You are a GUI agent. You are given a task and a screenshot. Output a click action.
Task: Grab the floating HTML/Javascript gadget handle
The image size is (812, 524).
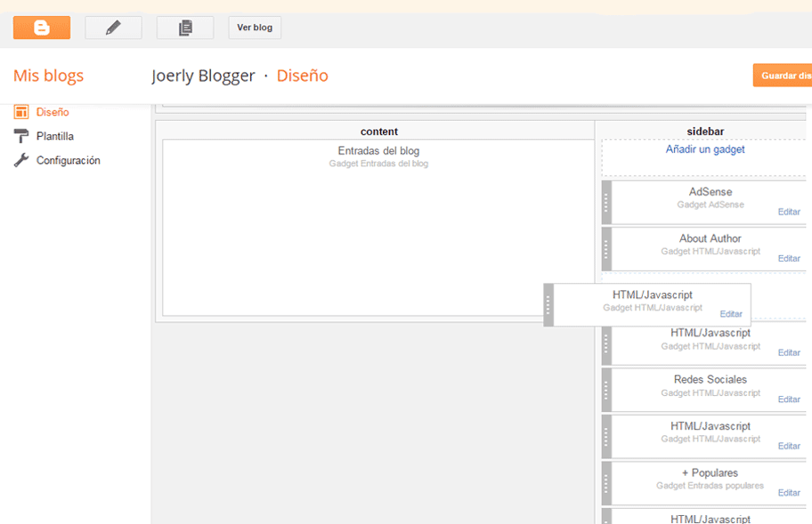[x=548, y=304]
